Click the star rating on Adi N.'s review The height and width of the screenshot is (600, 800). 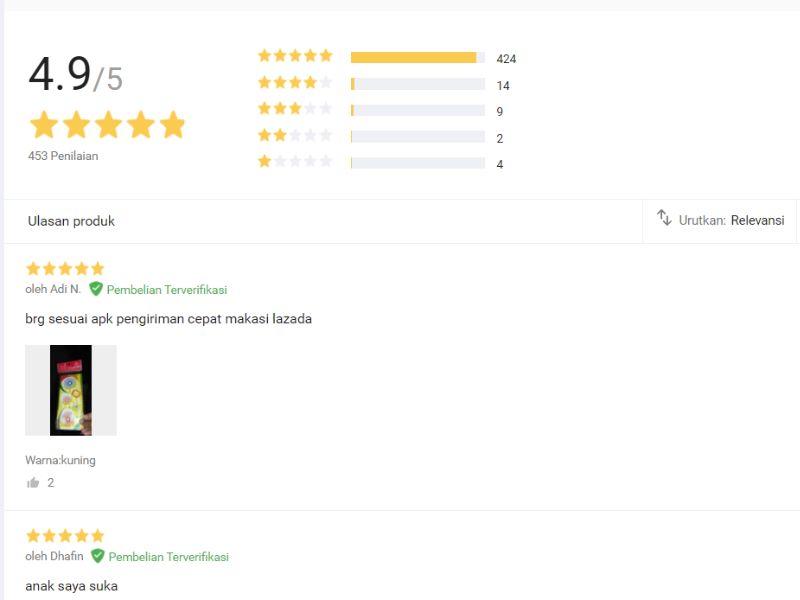pos(65,269)
